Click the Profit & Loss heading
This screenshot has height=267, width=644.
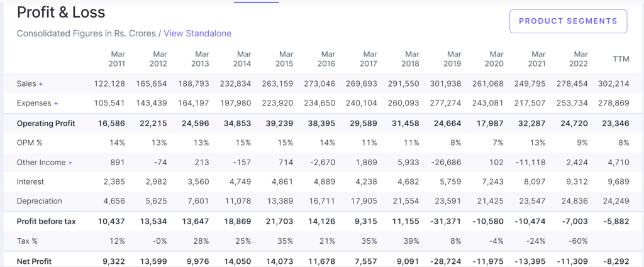pyautogui.click(x=61, y=13)
